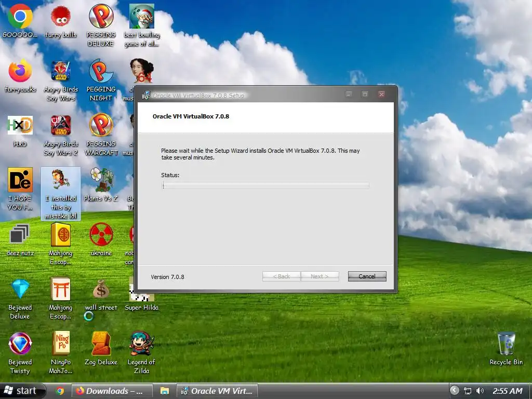Open the Start menu
Screen dimensions: 532x399
22,391
